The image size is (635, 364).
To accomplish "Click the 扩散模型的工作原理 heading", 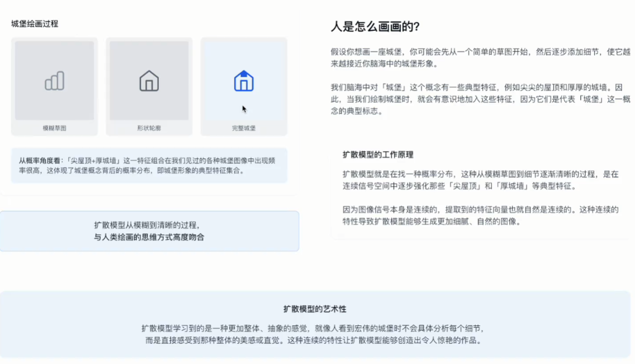I will point(378,154).
